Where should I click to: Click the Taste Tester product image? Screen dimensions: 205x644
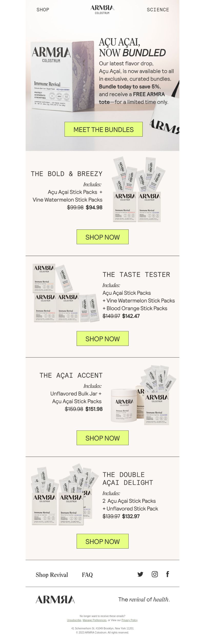click(66, 293)
